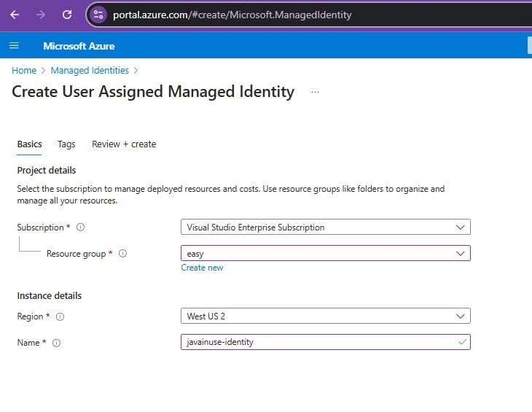Click the Name field label

(x=28, y=343)
